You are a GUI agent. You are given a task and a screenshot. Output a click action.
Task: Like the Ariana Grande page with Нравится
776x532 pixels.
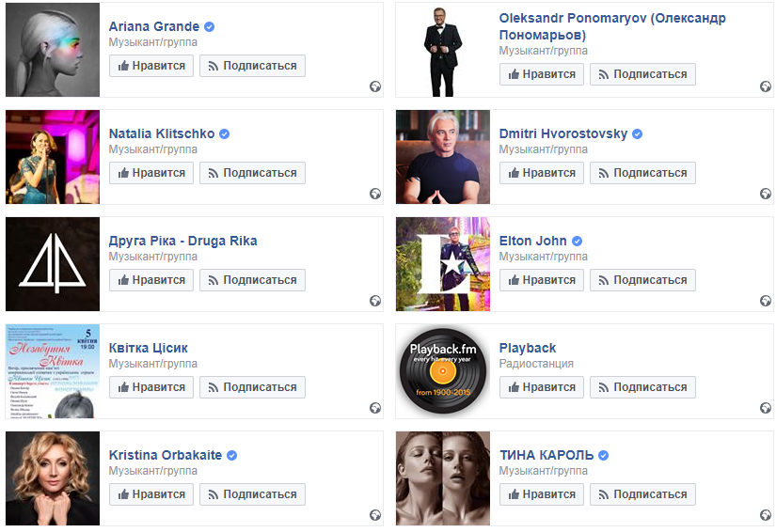[x=151, y=66]
